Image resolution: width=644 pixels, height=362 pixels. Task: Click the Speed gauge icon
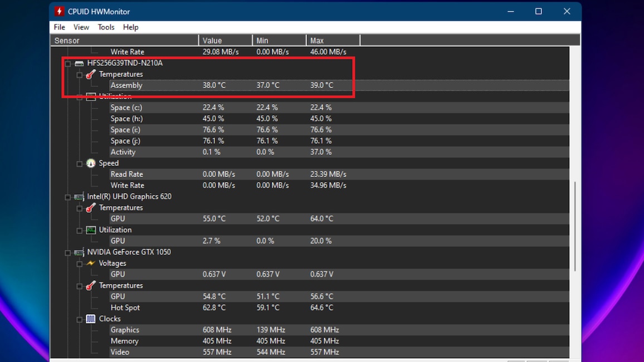[x=91, y=163]
